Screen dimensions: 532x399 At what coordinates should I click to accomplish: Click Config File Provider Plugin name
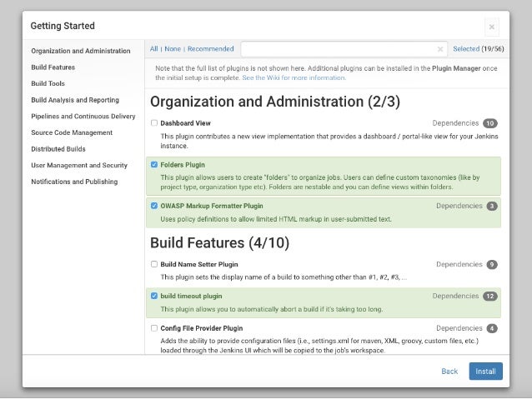pos(202,328)
